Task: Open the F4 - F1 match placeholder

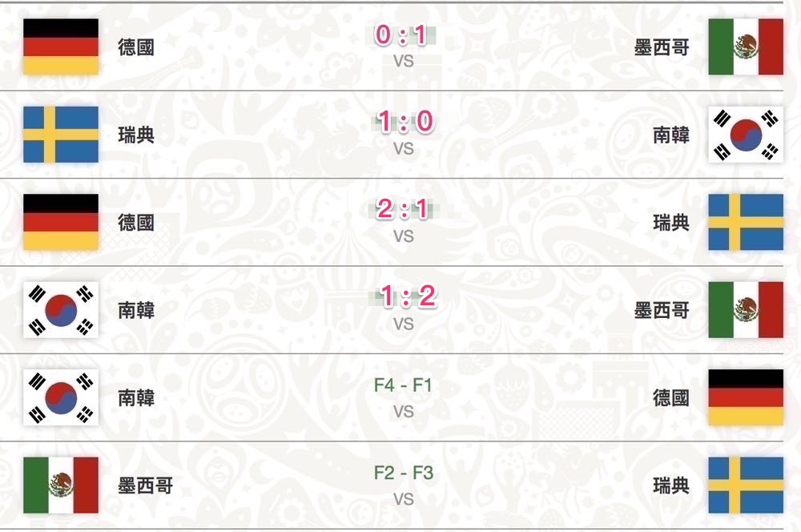Action: coord(404,386)
